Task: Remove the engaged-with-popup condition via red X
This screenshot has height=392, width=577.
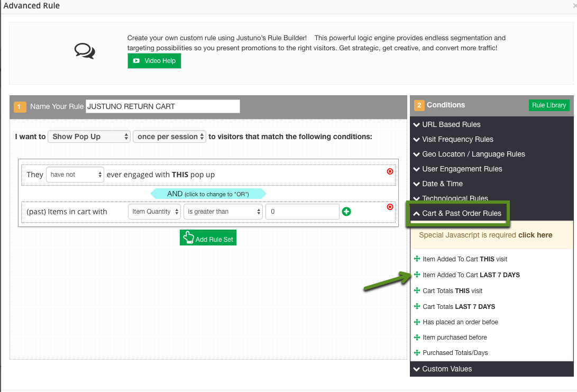Action: coord(390,171)
